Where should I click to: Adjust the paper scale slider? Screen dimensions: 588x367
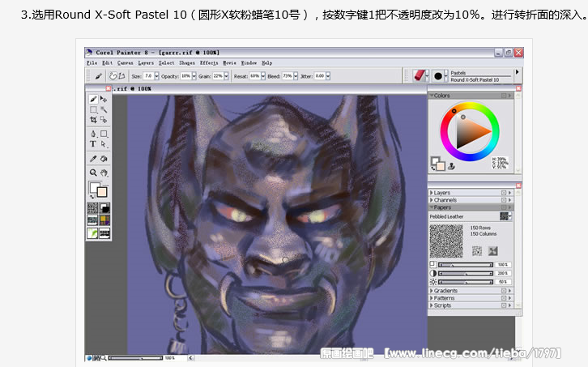(466, 265)
